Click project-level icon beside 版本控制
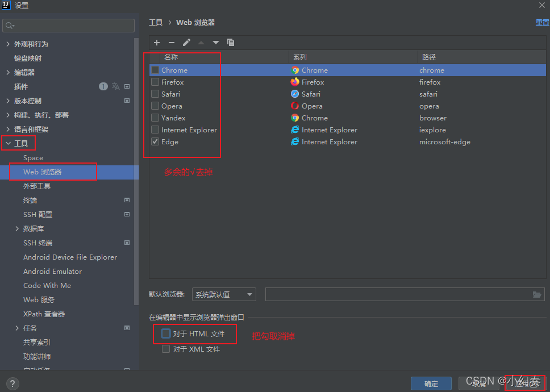Viewport: 550px width, 392px height. click(x=127, y=101)
